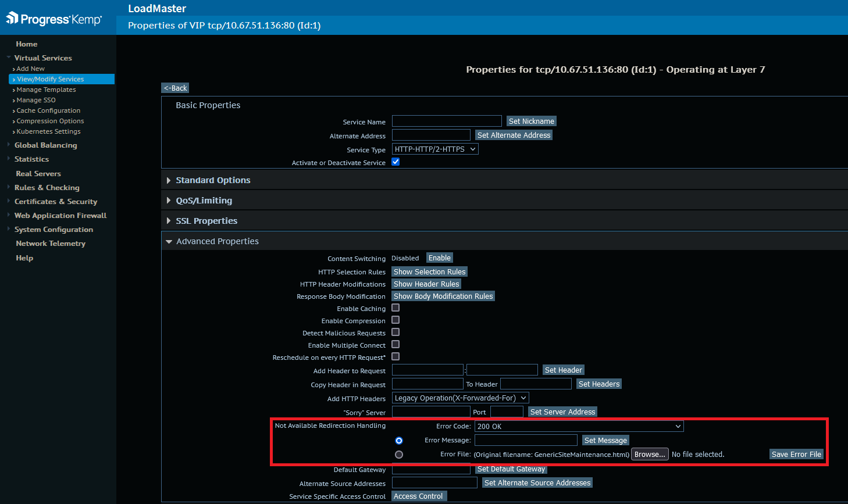Open the Error Code dropdown

point(579,427)
